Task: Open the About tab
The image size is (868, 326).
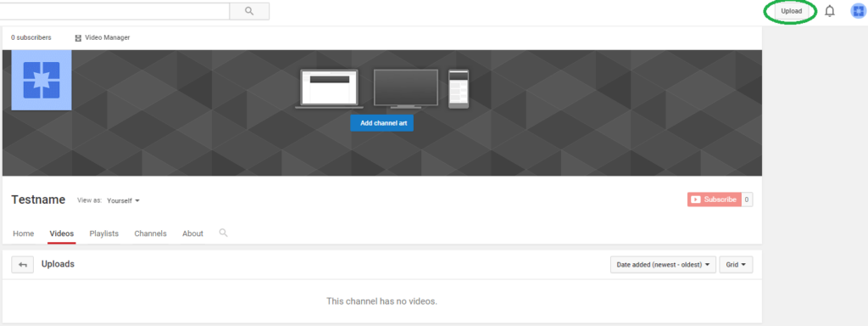Action: coord(192,233)
